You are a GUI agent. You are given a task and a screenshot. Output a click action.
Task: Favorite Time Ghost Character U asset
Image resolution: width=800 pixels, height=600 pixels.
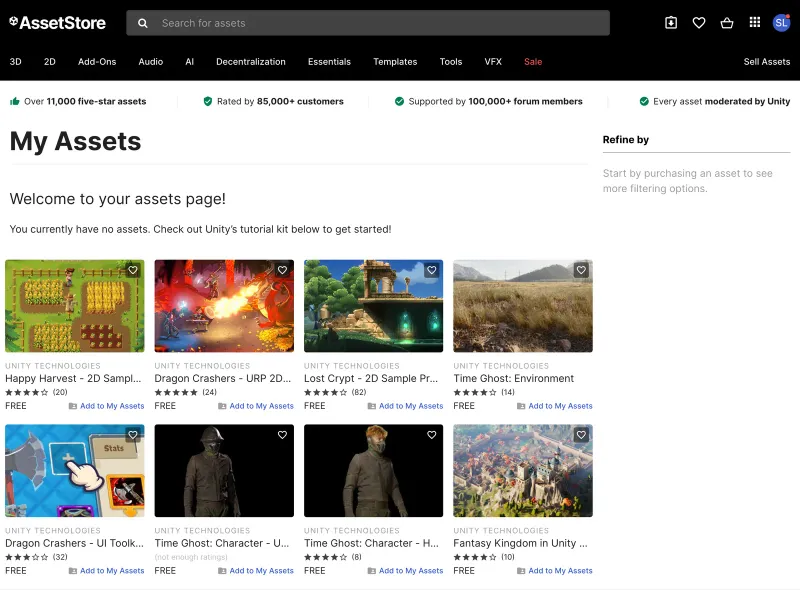point(282,435)
